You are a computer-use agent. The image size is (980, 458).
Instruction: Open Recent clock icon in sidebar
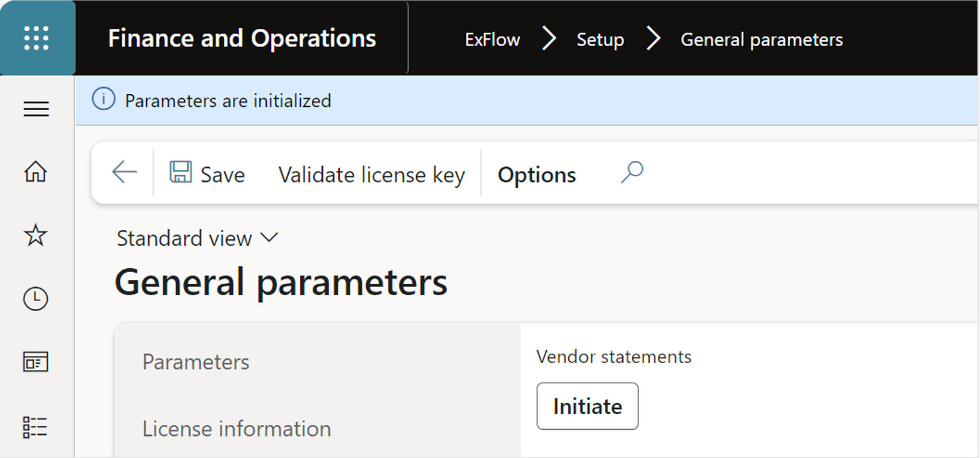(x=36, y=298)
